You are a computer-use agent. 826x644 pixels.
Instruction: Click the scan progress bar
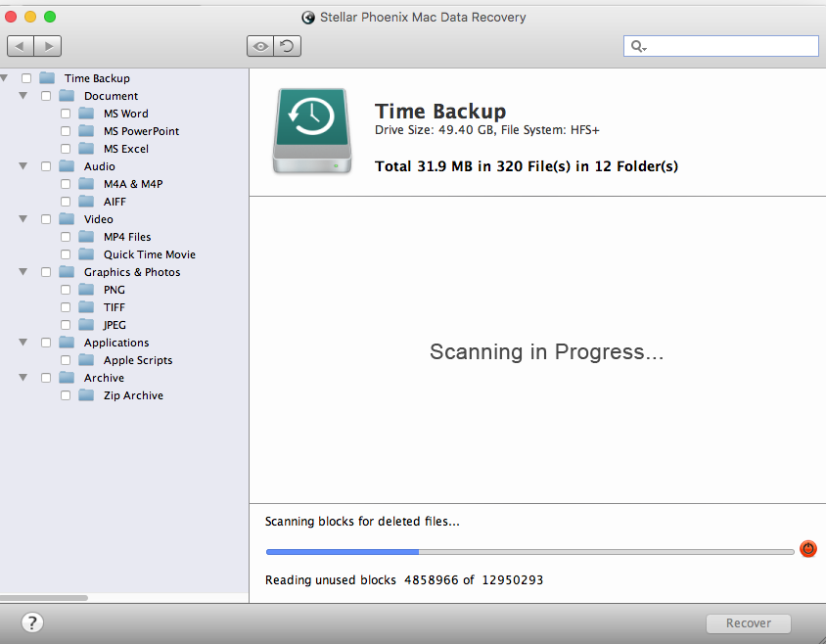(529, 552)
